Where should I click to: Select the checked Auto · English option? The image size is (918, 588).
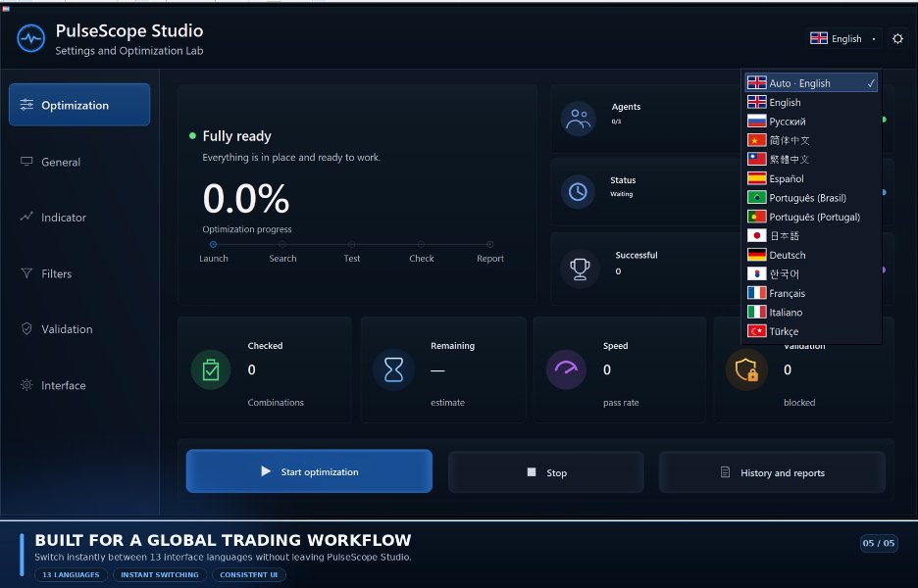811,83
